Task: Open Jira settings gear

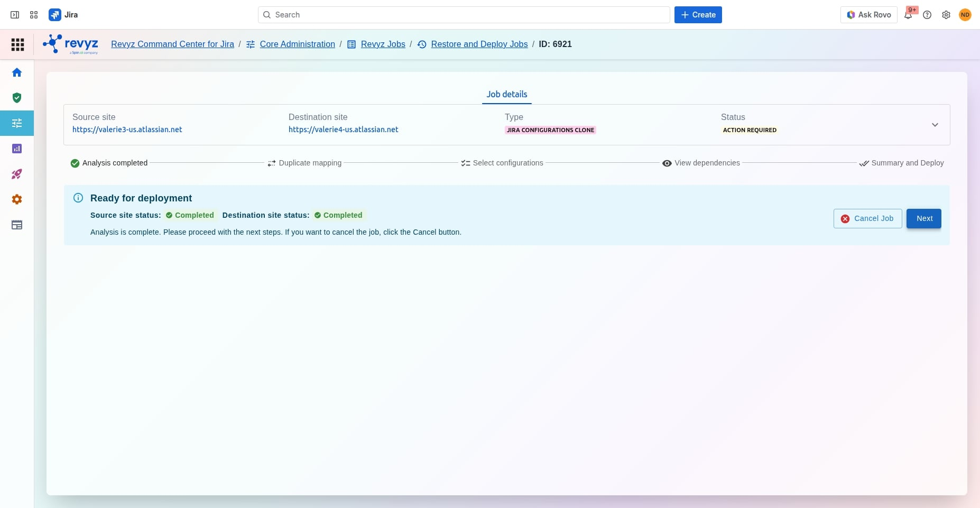Action: click(946, 15)
